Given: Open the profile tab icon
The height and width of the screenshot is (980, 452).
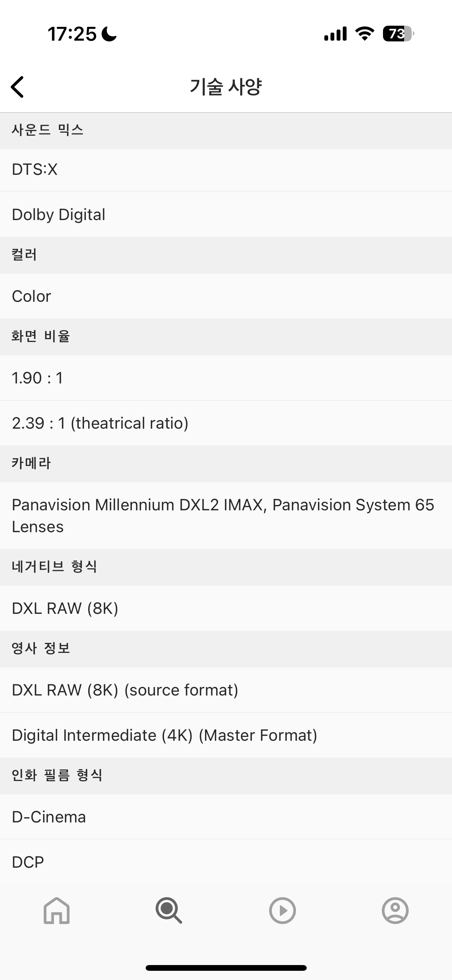Looking at the screenshot, I should coord(395,910).
